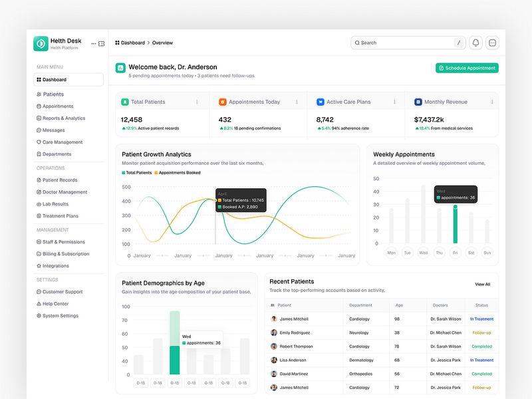Click the notification bell icon

click(x=475, y=43)
